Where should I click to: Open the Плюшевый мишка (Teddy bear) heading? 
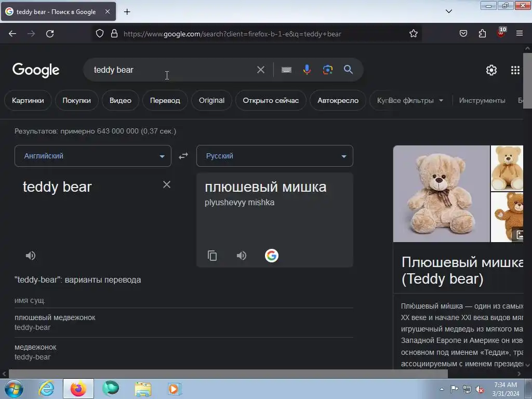tap(462, 270)
